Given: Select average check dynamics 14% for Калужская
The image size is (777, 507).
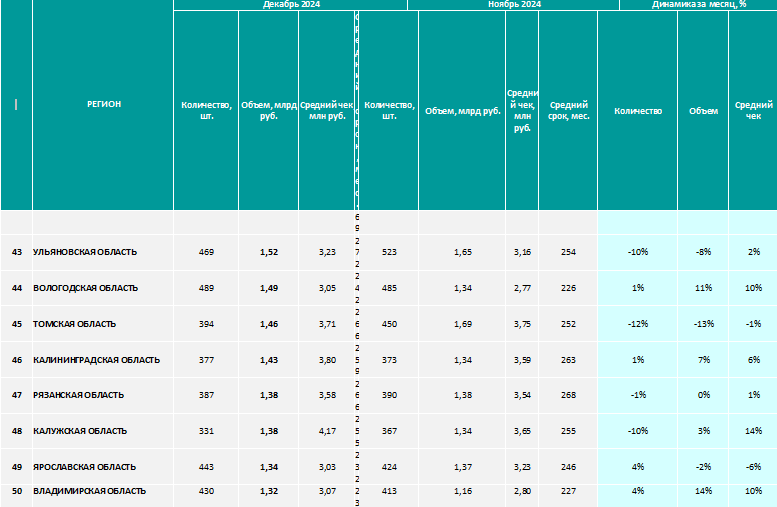Looking at the screenshot, I should 753,431.
